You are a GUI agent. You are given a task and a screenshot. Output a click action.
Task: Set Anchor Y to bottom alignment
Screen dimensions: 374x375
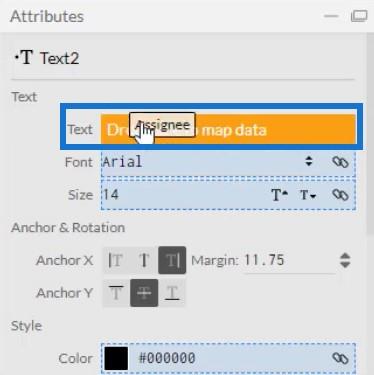tap(172, 293)
